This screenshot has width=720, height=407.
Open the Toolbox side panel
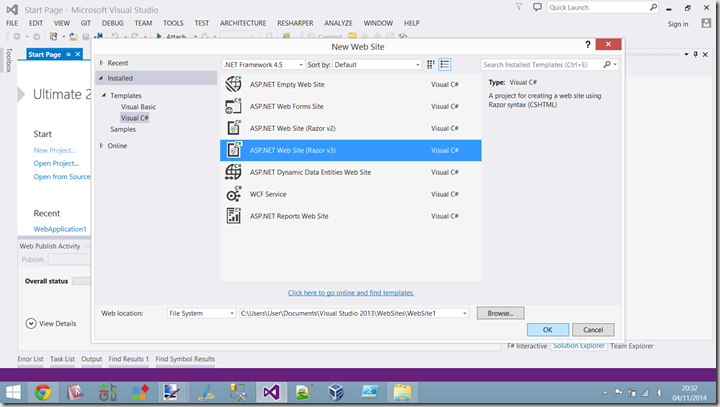8,60
